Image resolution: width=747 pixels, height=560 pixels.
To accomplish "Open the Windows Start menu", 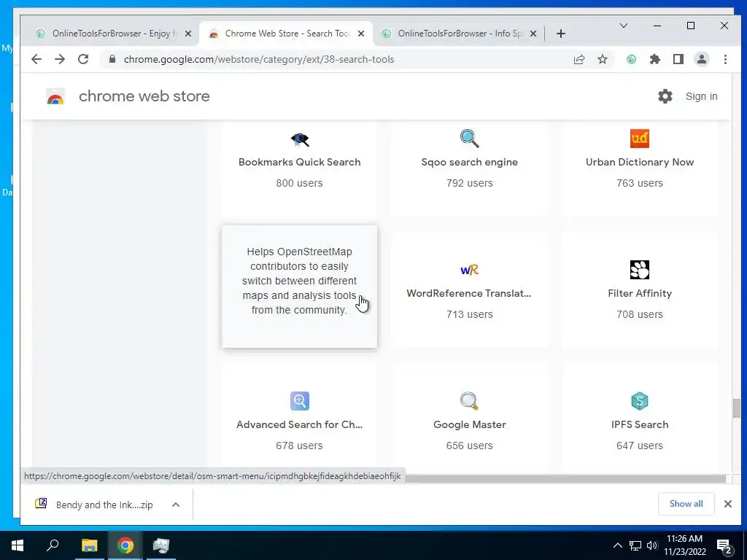I will pos(18,545).
